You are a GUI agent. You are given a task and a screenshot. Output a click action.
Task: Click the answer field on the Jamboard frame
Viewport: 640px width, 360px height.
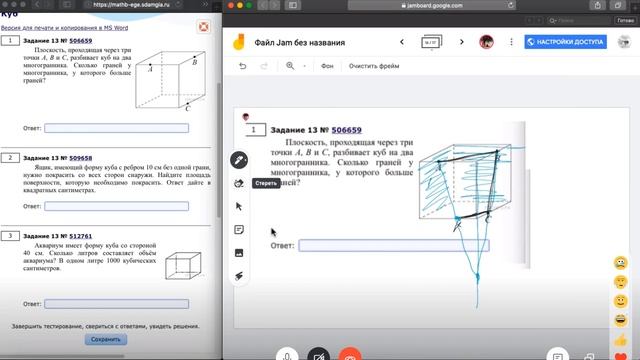pyautogui.click(x=394, y=245)
